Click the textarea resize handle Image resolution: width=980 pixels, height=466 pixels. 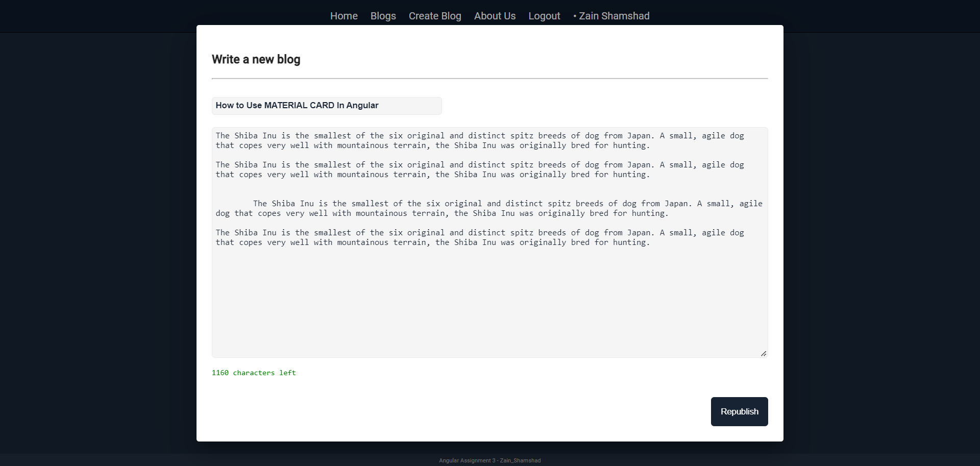[x=764, y=352]
